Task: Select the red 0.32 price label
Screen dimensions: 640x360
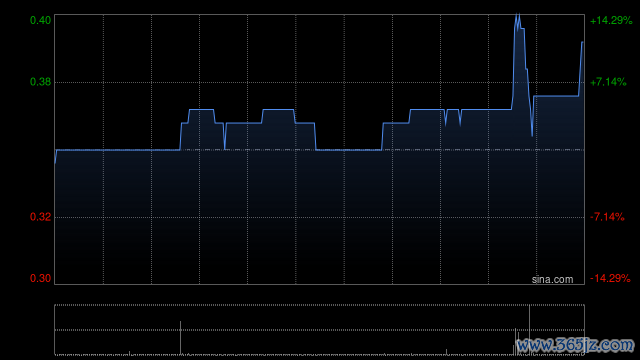Action: (x=40, y=217)
